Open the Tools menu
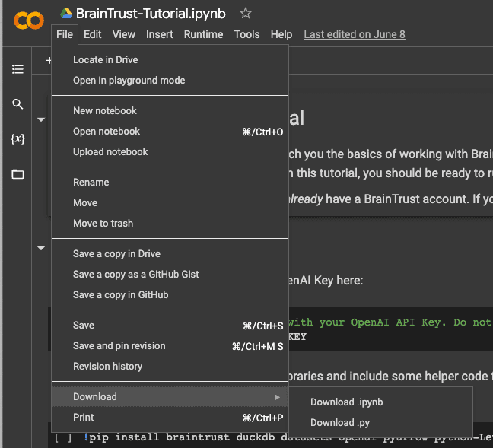This screenshot has height=448, width=493. (x=247, y=34)
